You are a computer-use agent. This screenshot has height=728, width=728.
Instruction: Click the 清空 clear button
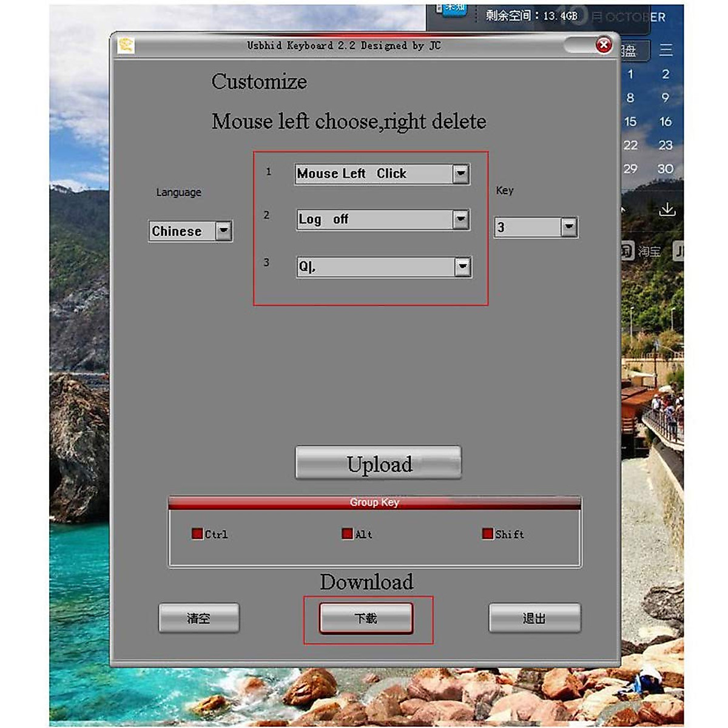tap(199, 618)
